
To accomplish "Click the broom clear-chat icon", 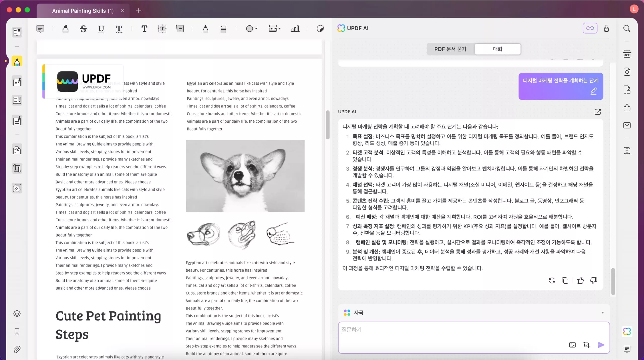I will coord(607,28).
